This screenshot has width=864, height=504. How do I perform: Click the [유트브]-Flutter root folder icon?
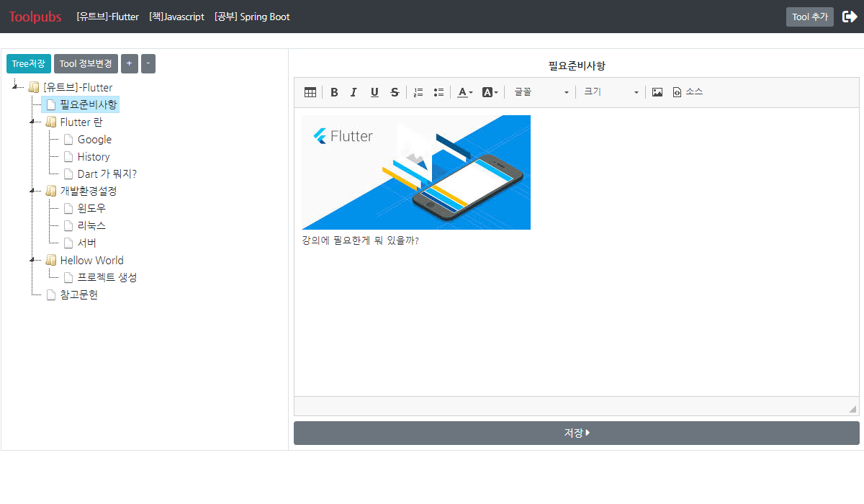pos(33,88)
